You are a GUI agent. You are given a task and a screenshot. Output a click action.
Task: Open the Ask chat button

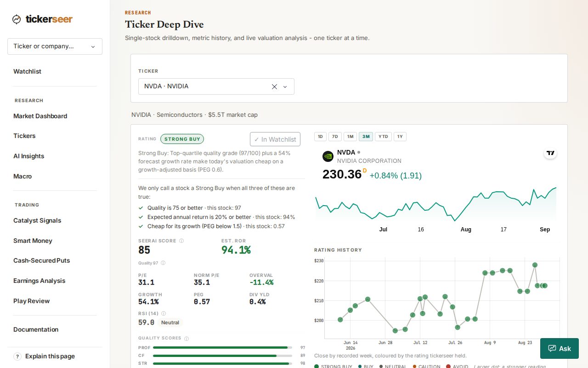pos(560,349)
